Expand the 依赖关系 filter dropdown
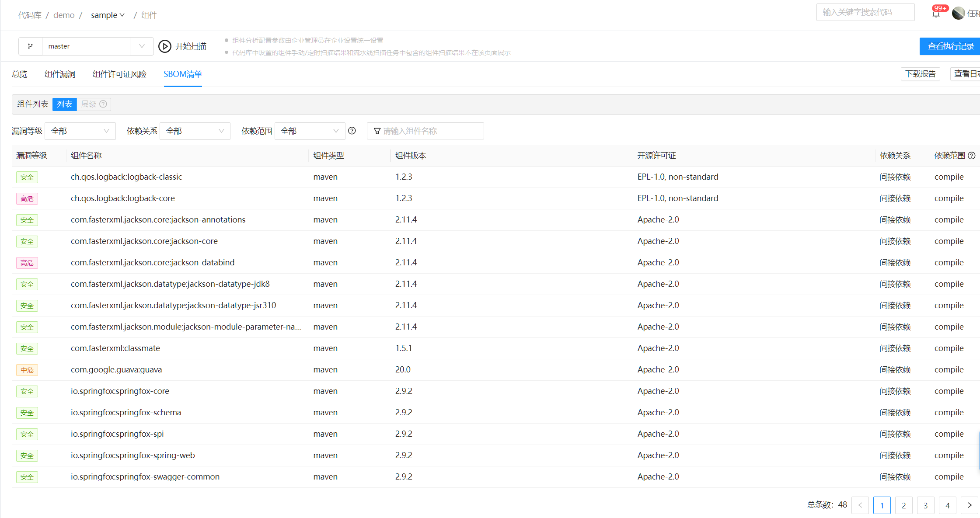Image resolution: width=980 pixels, height=518 pixels. pyautogui.click(x=195, y=131)
